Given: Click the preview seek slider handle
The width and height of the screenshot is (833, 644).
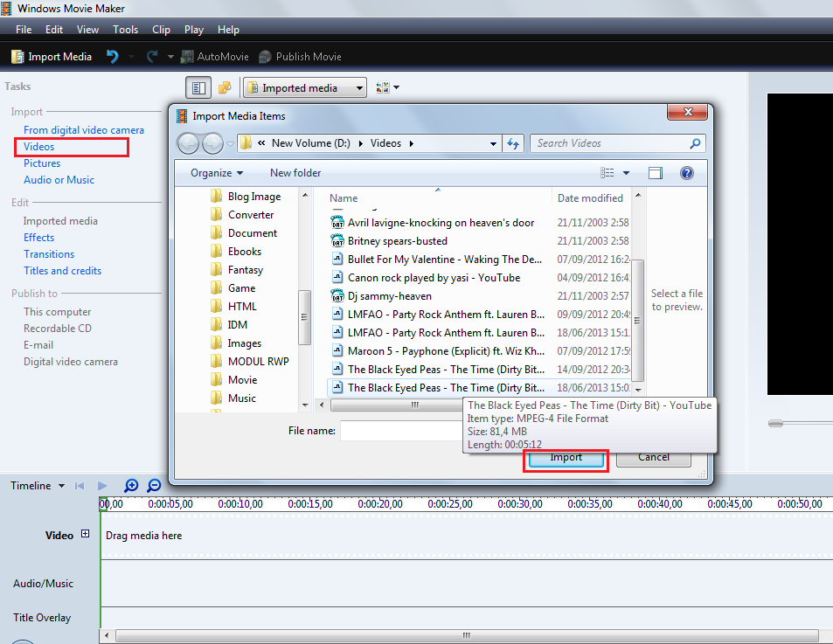Looking at the screenshot, I should (775, 423).
